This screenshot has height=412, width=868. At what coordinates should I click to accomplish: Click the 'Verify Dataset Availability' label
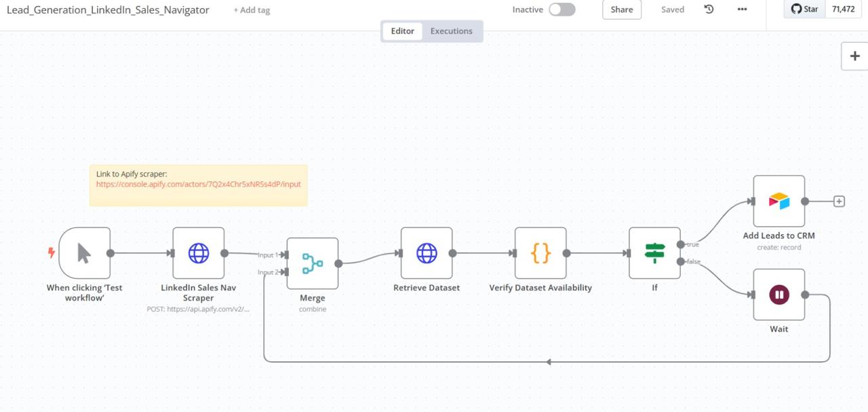[x=540, y=288]
